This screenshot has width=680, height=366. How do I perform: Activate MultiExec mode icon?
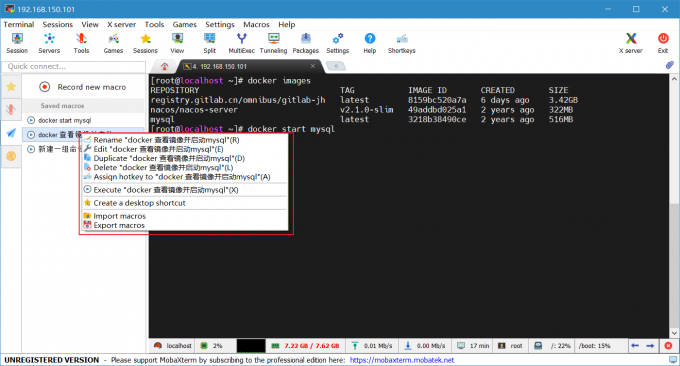coord(242,43)
